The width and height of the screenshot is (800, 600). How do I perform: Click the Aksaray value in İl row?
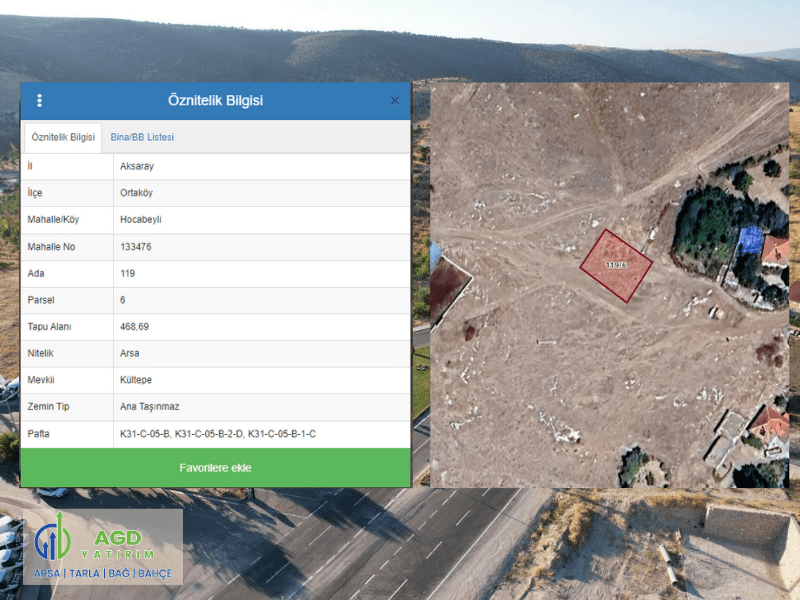pyautogui.click(x=136, y=166)
